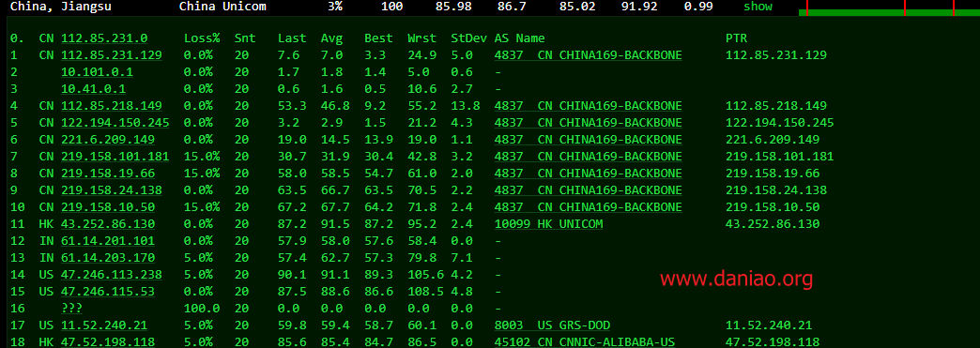
Task: Open hop 1 AS 4837 CHINA169-BACKBONE link
Action: (589, 55)
